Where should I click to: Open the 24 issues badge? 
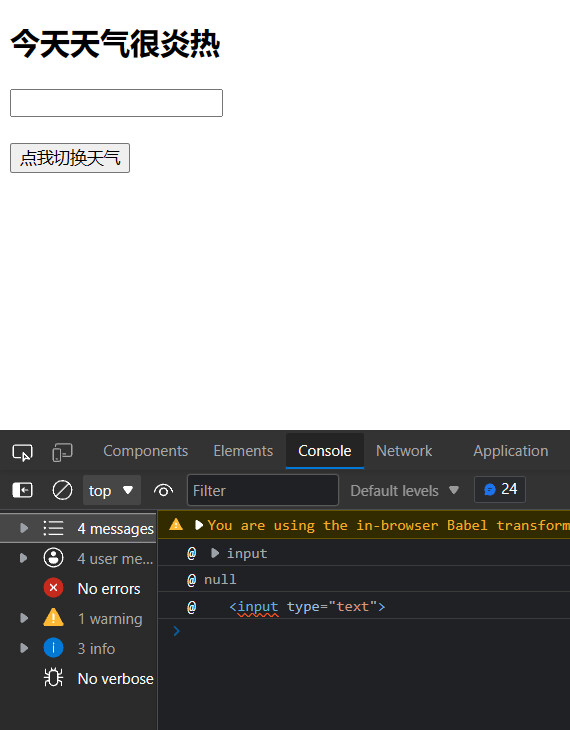[x=500, y=489]
